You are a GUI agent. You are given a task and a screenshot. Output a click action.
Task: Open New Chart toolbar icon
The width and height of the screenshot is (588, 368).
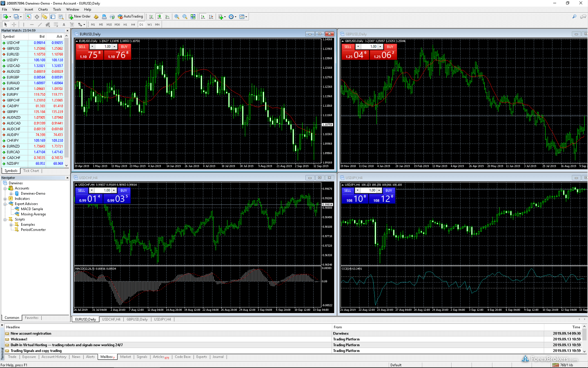pyautogui.click(x=6, y=17)
